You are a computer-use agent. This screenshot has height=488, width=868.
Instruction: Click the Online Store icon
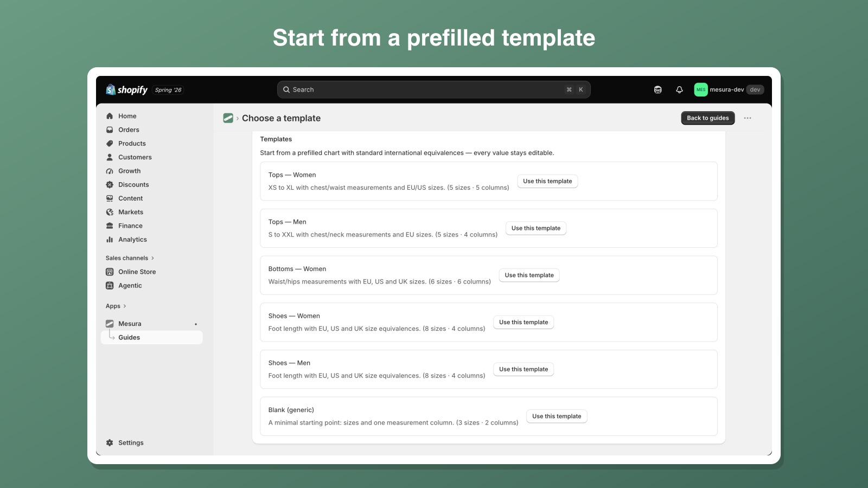(x=110, y=272)
